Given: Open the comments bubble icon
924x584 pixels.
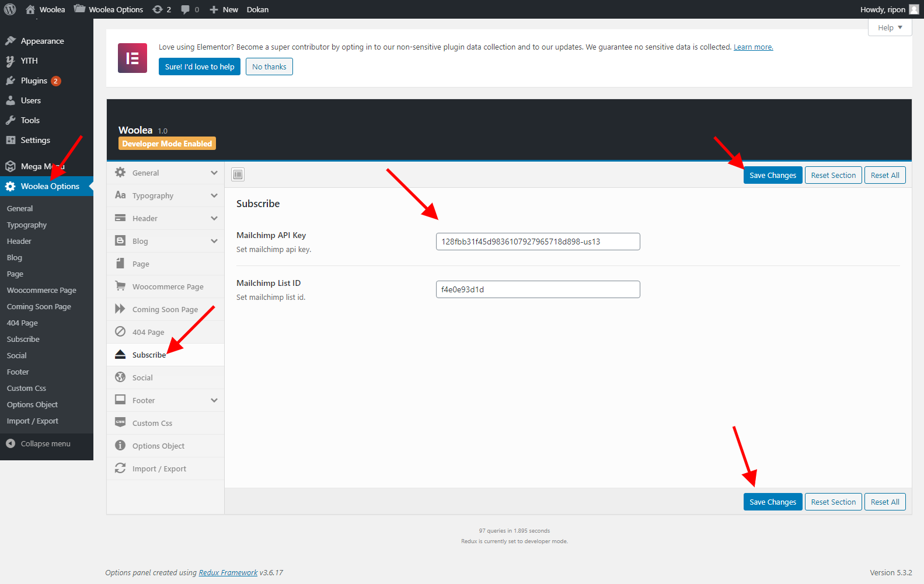Looking at the screenshot, I should 185,9.
